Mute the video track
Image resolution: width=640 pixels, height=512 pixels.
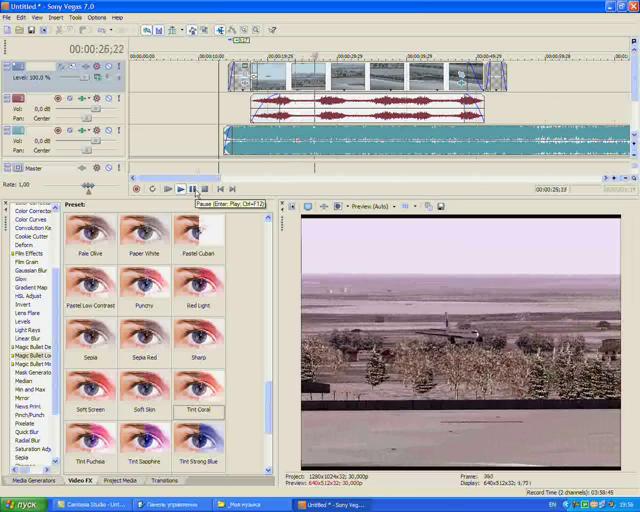pos(109,66)
